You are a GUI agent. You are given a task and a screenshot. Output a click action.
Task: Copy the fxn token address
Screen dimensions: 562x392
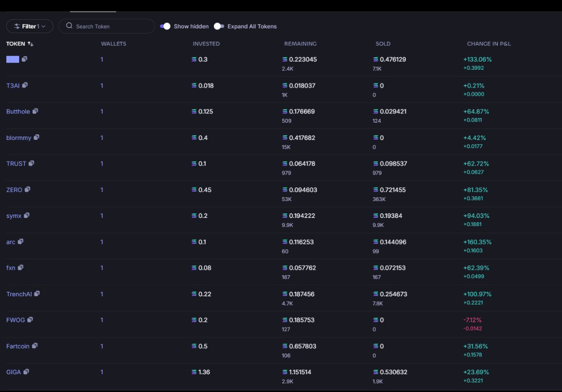(x=20, y=267)
